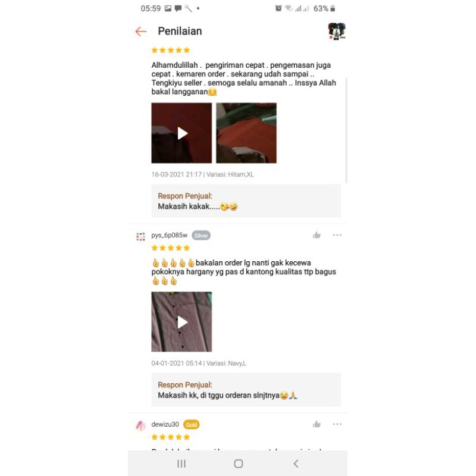
Task: Open more options for pys_6p085w review
Action: point(337,235)
